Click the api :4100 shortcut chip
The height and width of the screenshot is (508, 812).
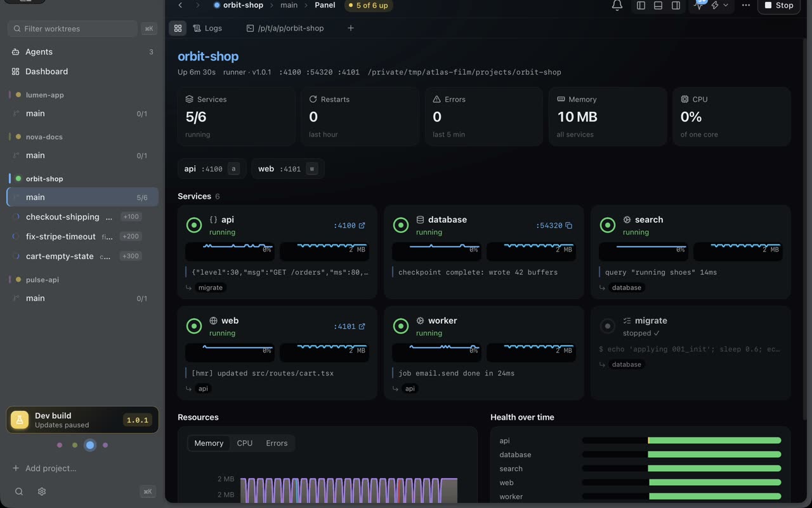tap(212, 169)
